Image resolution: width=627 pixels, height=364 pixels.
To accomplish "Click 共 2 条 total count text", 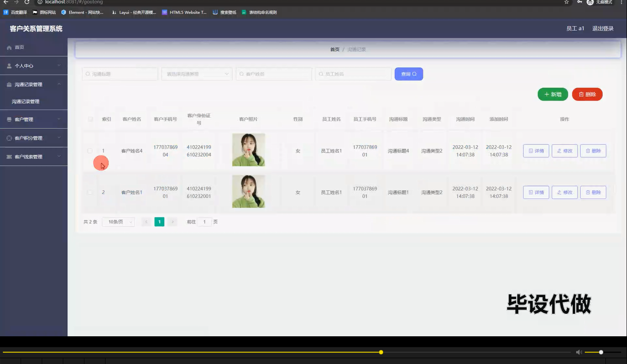I will tap(90, 222).
